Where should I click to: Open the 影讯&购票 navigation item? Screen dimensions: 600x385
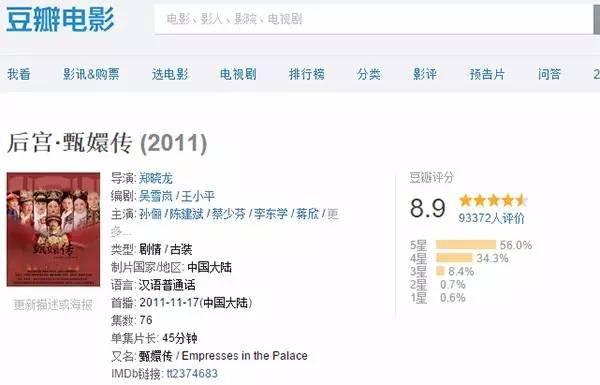[x=91, y=74]
